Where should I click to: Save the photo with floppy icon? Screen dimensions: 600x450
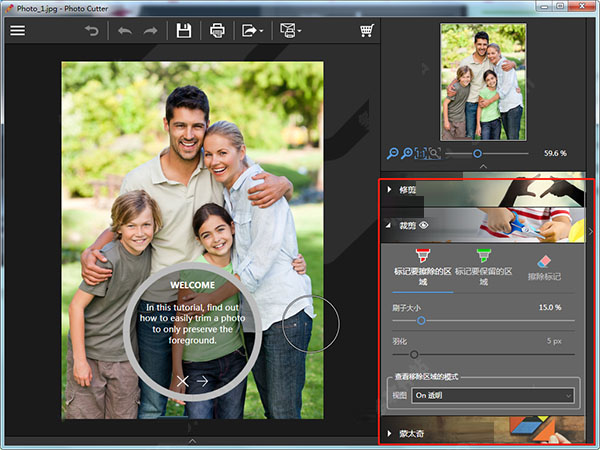point(184,31)
